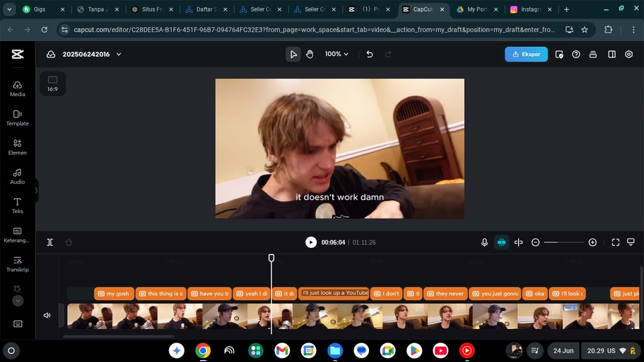Screen dimensions: 644x362
Task: Open the 16:9 aspect ratio selector
Action: [52, 83]
